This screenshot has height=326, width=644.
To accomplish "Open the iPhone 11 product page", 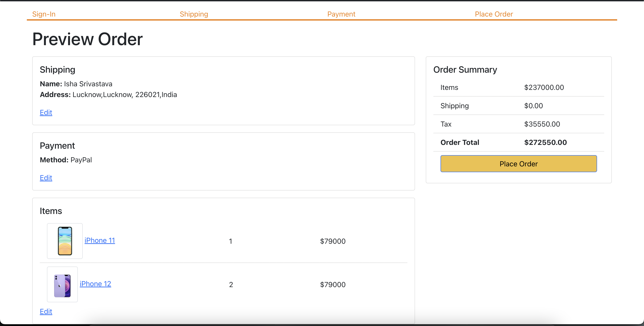I will (99, 240).
